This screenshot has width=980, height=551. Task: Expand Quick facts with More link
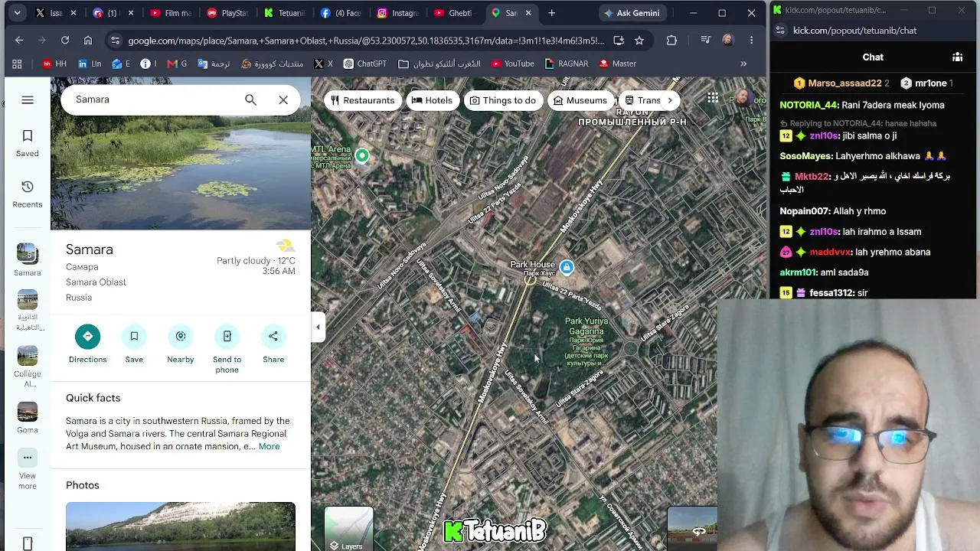click(269, 446)
